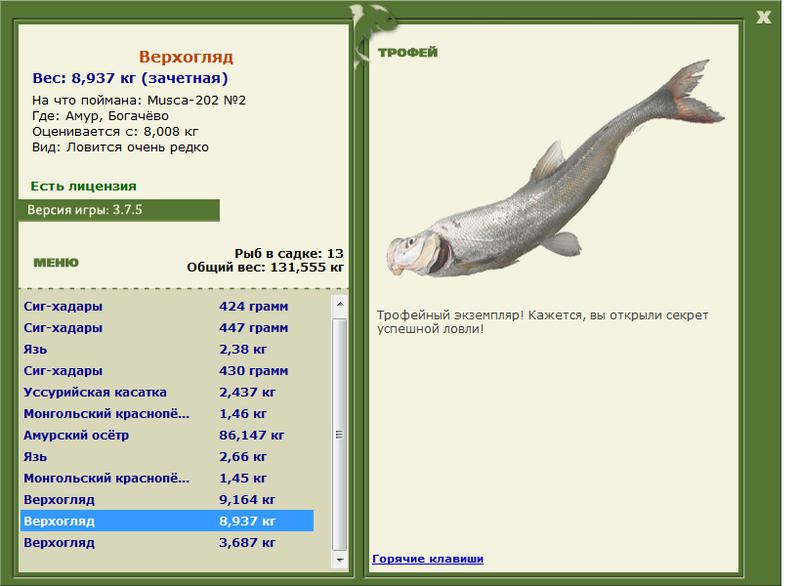
Task: Click the scrollbar down arrow
Action: [340, 560]
